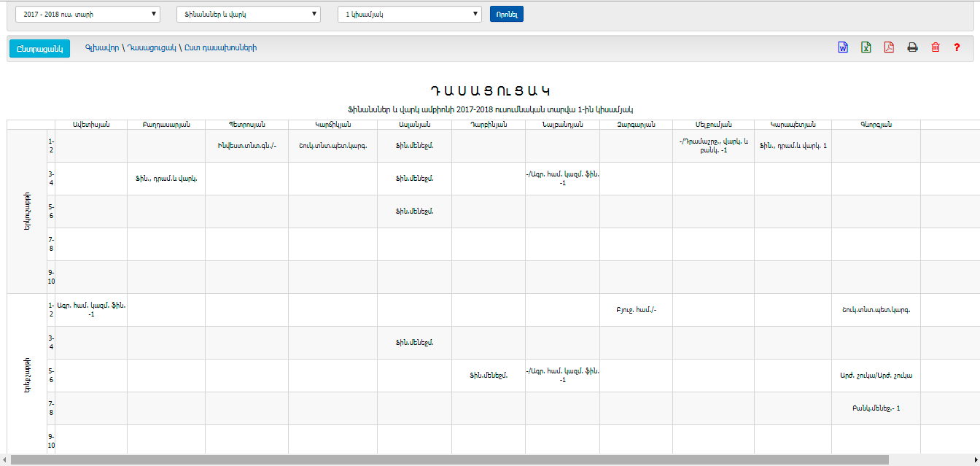The image size is (980, 466).
Task: Click the red trash delete icon
Action: tap(936, 47)
